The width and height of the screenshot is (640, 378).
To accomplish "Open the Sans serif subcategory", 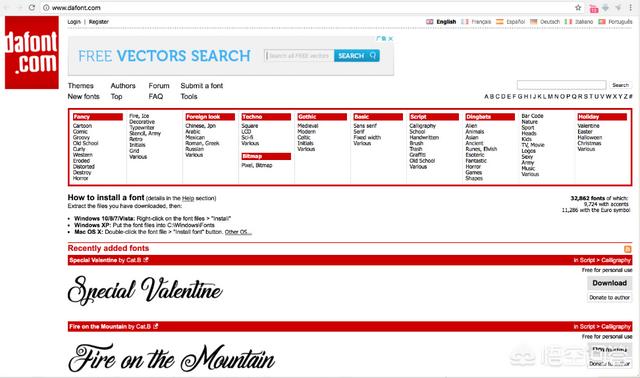I will click(365, 126).
